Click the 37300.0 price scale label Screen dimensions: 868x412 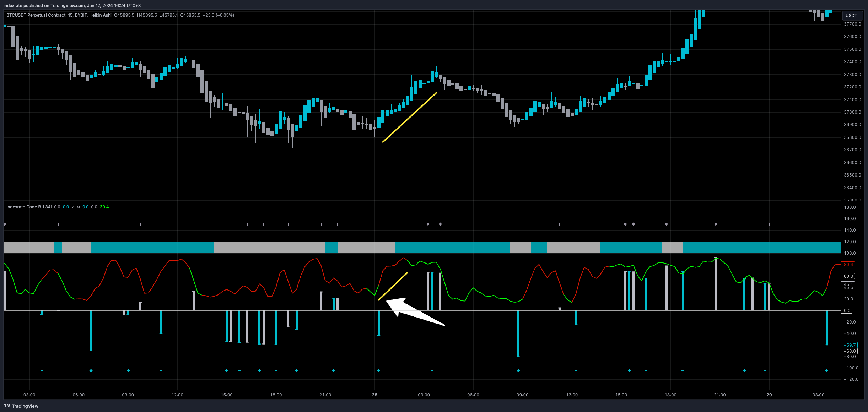point(852,75)
